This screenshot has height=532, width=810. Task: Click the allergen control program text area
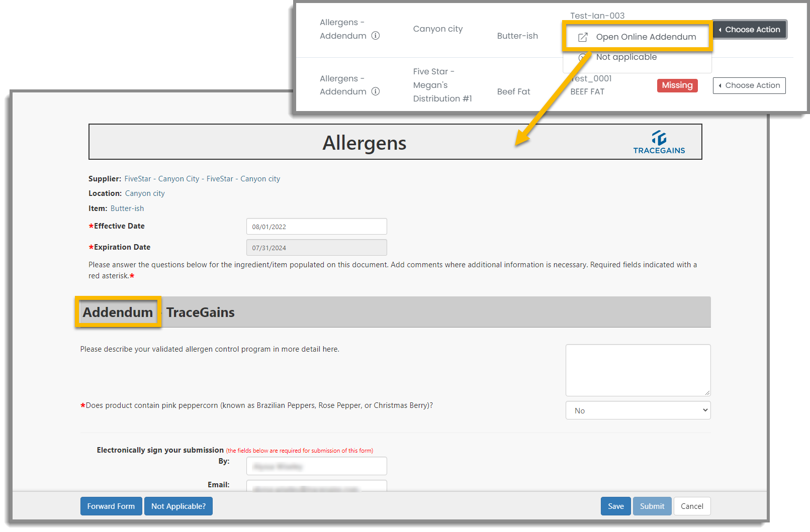(638, 370)
